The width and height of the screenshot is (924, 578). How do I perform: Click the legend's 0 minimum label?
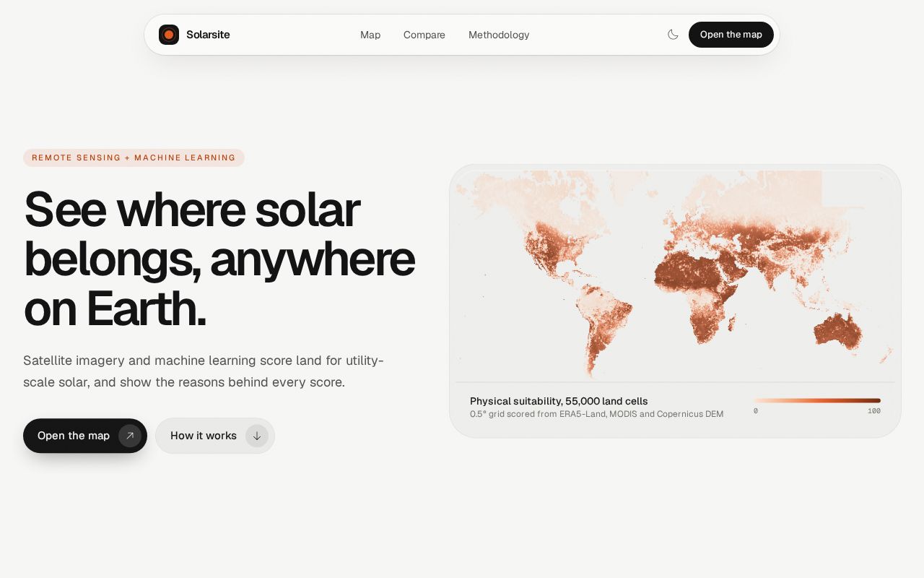[756, 411]
